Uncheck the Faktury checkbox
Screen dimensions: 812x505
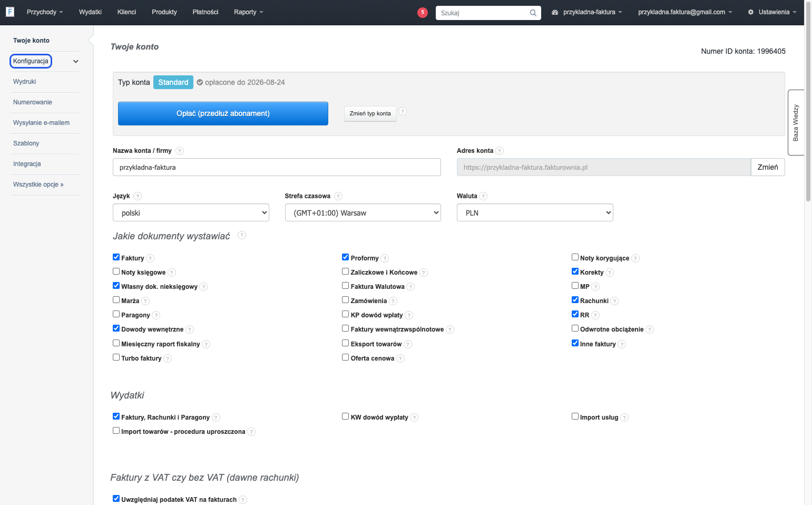pos(116,257)
